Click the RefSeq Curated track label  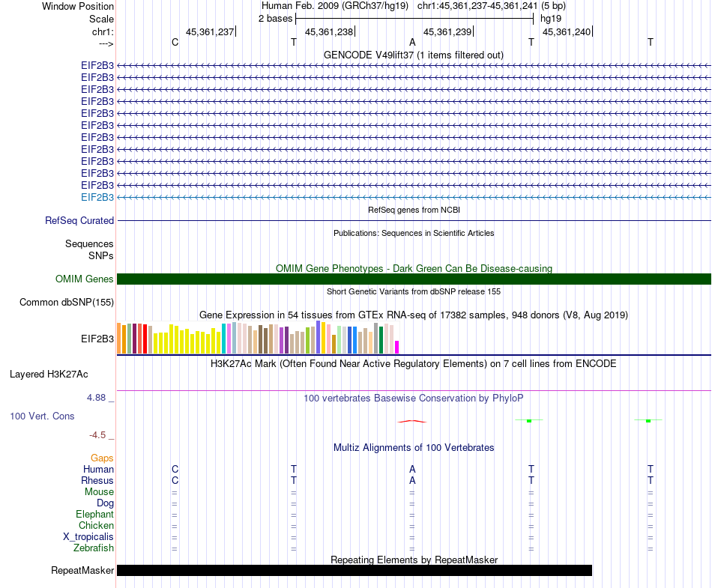[79, 220]
